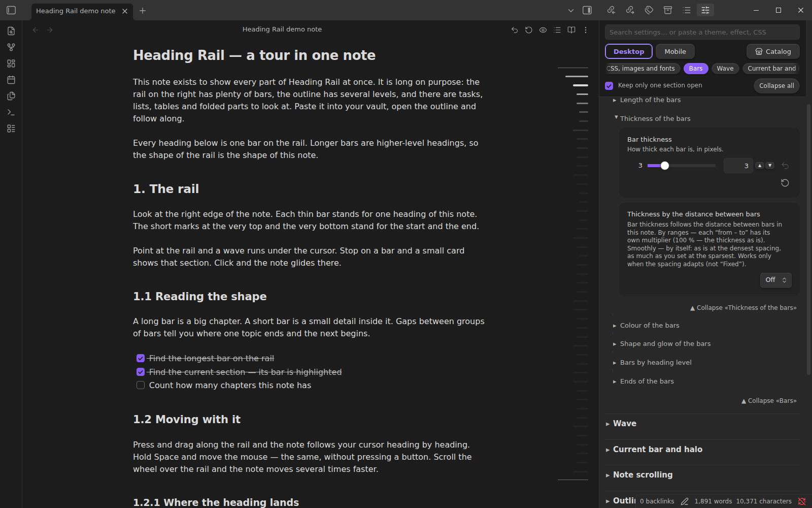The image size is (812, 508).
Task: Collapse 'Thickness of the bars' section header
Action: click(x=655, y=118)
